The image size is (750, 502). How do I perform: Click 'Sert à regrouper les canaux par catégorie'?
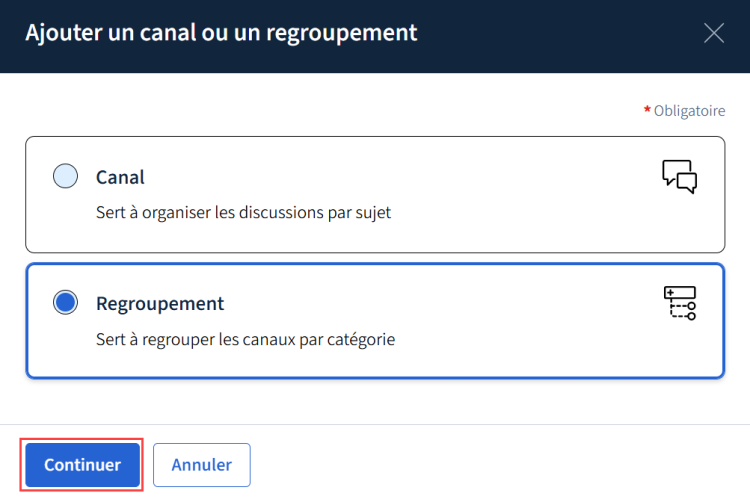[x=245, y=339]
